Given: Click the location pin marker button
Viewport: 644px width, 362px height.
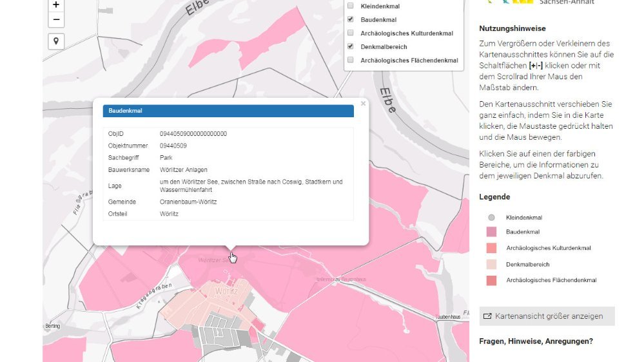Looking at the screenshot, I should (56, 42).
